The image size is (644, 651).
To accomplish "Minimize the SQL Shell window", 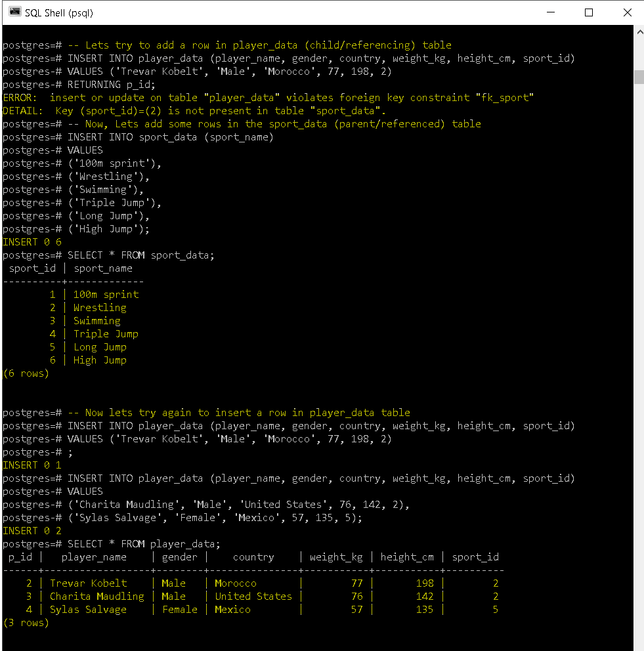I will (x=550, y=12).
